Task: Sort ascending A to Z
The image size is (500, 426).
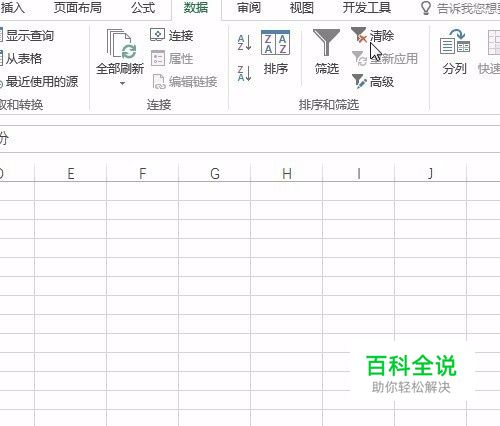Action: click(x=244, y=43)
